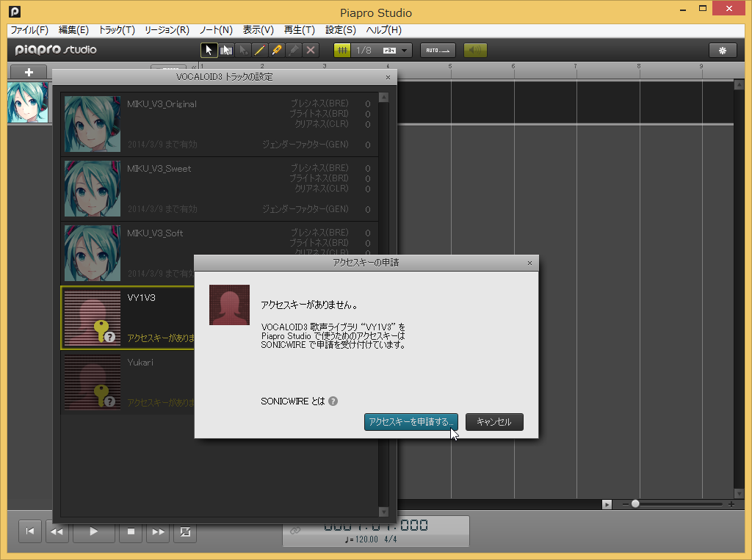The width and height of the screenshot is (752, 560).
Task: Select the pencil draw tool
Action: coord(260,51)
